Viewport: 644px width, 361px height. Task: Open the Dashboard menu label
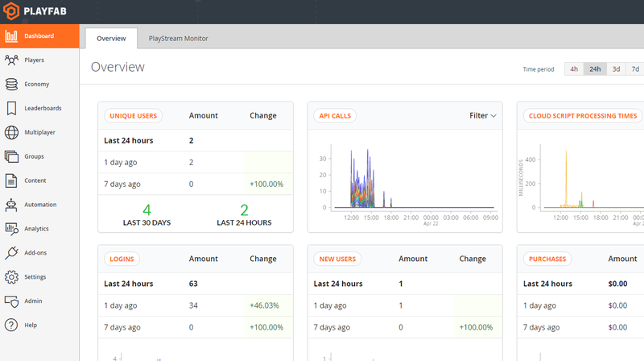[x=39, y=36]
